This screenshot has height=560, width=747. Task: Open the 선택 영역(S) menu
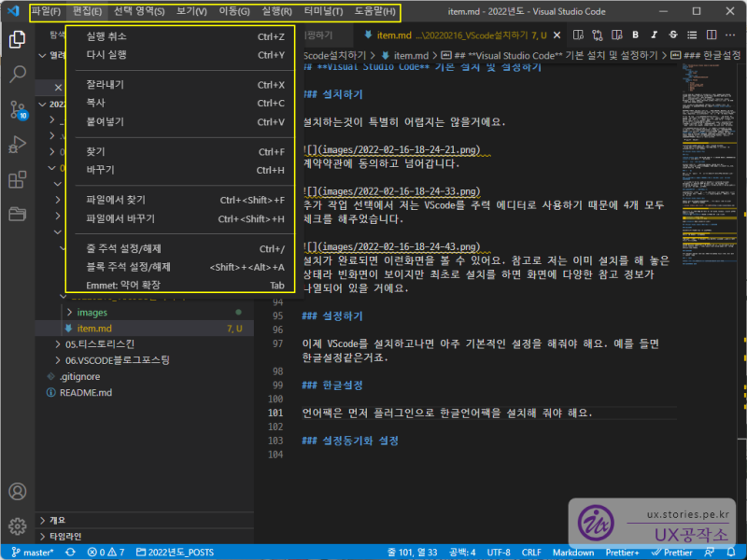[139, 11]
